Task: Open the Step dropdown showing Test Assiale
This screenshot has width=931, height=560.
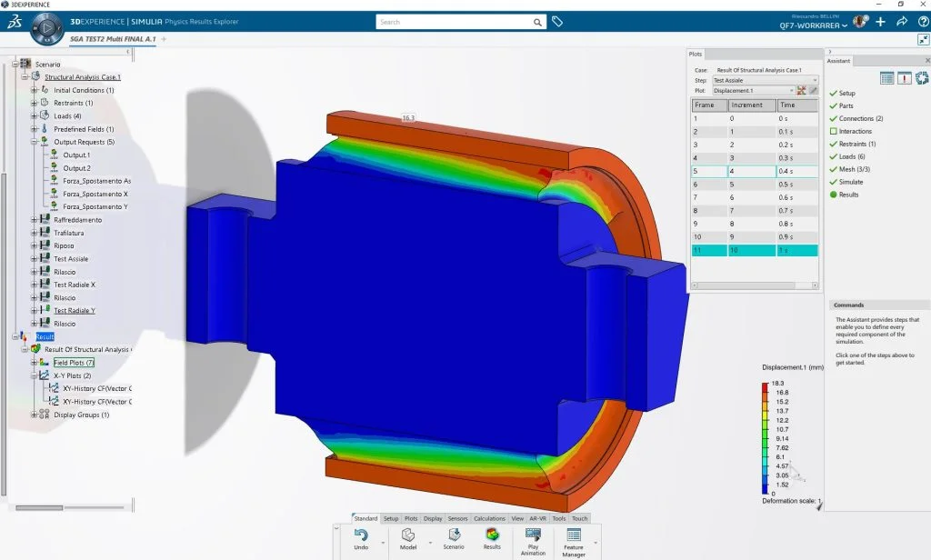Action: click(x=765, y=80)
